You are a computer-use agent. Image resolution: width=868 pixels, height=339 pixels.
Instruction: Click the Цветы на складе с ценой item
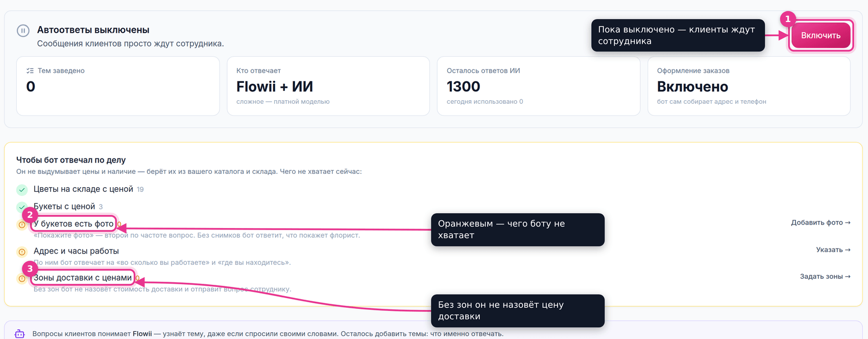point(83,189)
